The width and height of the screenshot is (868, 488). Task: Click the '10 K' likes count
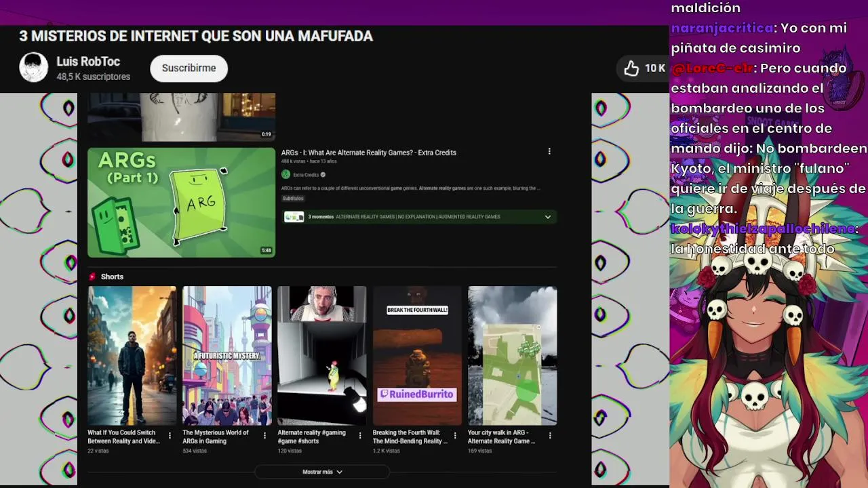click(654, 68)
